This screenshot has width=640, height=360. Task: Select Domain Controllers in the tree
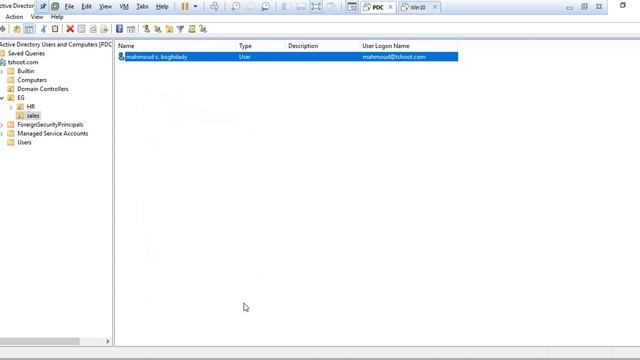click(43, 89)
